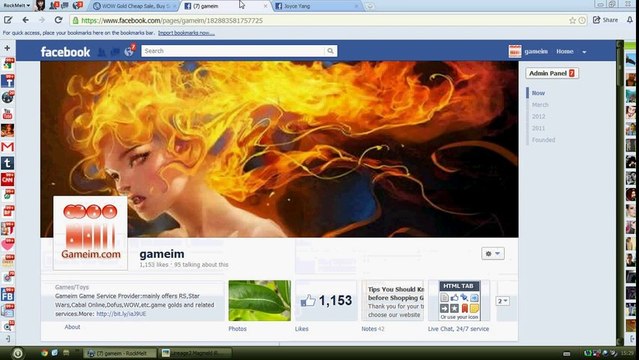Screen dimensions: 639x360
Task: Open CNN feed in left sidebar
Action: pos(7,179)
